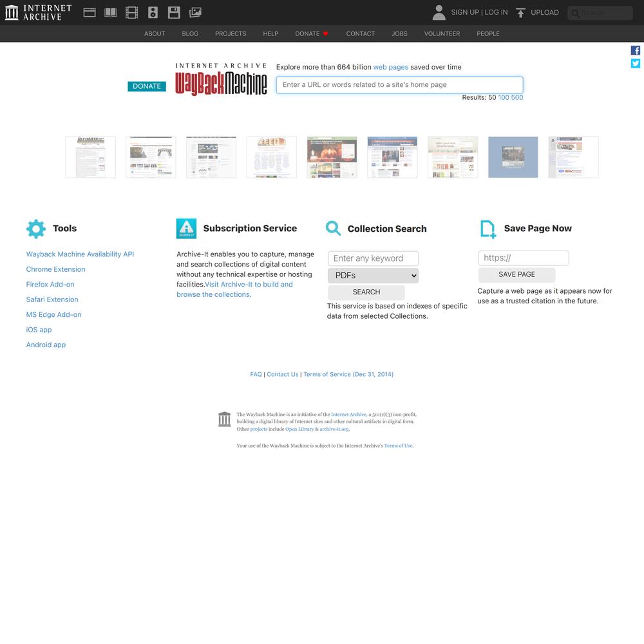
Task: Open the Web collection icon
Action: click(90, 13)
